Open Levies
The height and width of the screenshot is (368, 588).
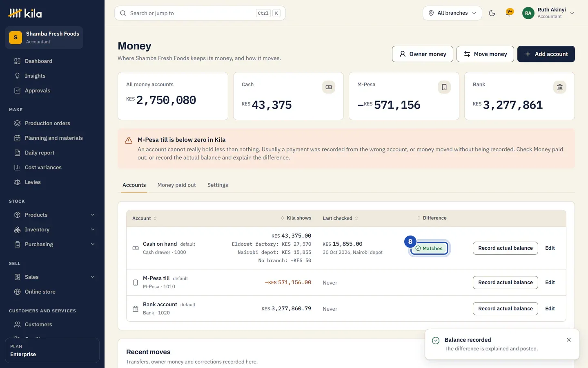coord(52,182)
